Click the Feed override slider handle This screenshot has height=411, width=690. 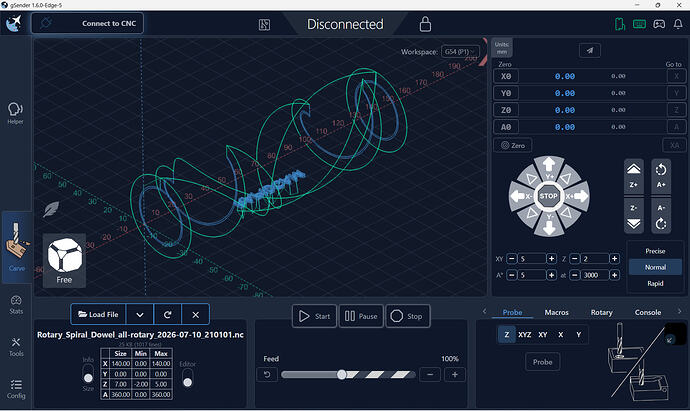[x=341, y=374]
